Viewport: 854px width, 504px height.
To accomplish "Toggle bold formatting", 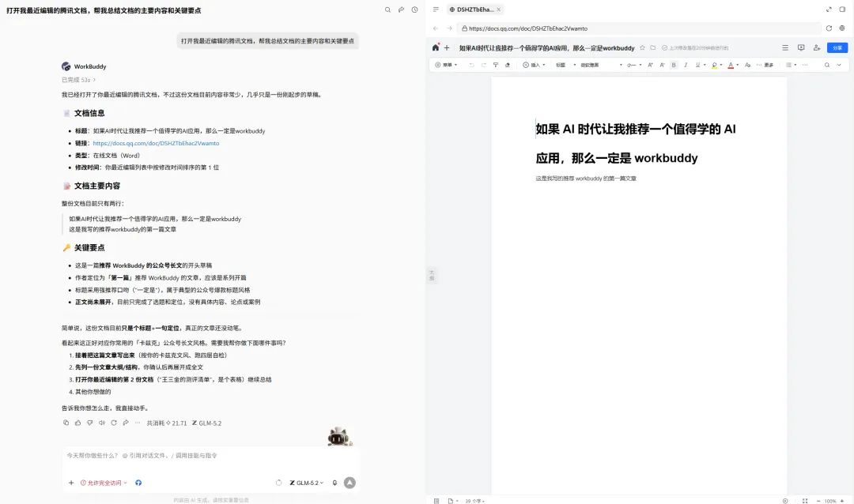I will pos(674,65).
